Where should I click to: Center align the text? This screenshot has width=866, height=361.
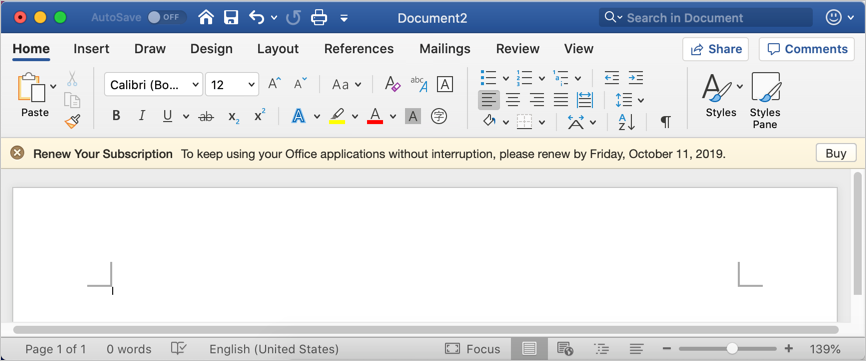513,100
